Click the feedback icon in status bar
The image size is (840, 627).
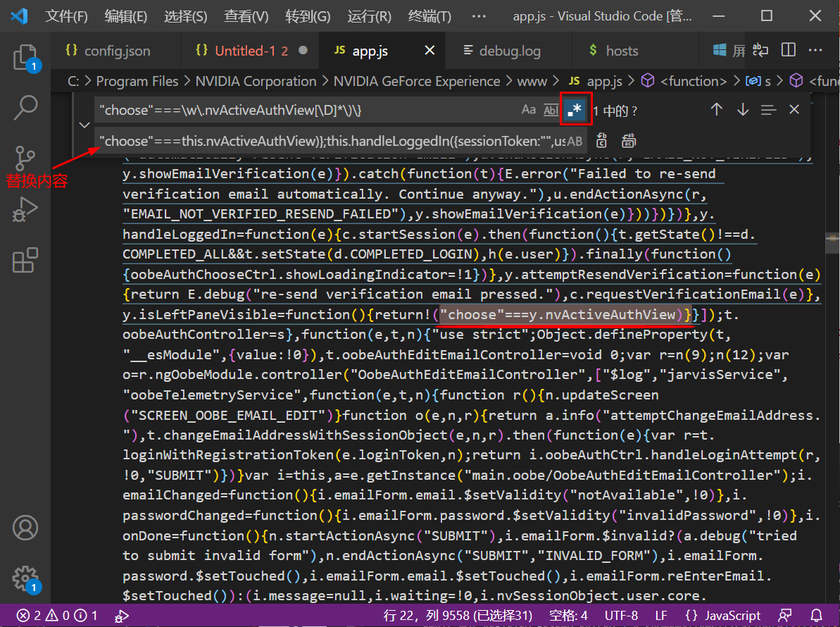[x=785, y=616]
